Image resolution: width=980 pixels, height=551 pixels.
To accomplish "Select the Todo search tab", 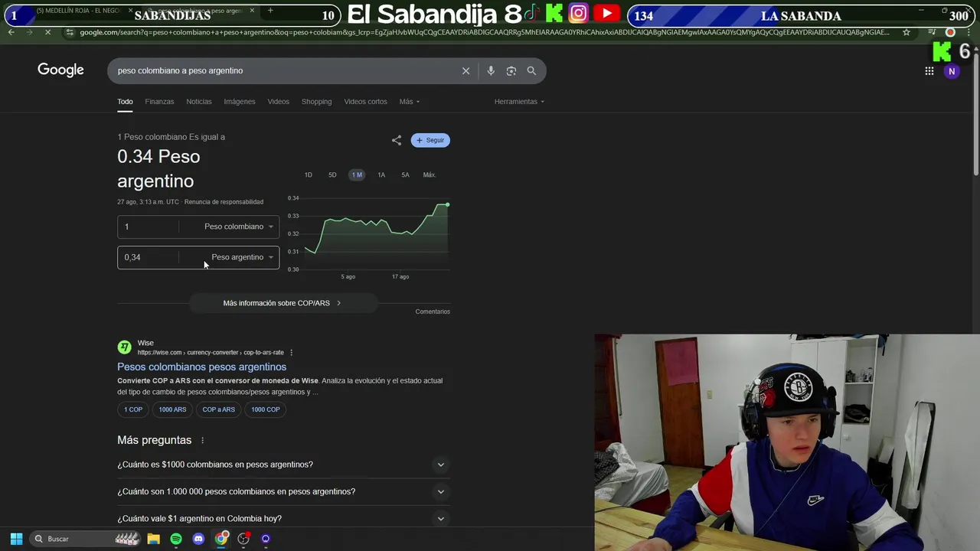I will pos(125,102).
